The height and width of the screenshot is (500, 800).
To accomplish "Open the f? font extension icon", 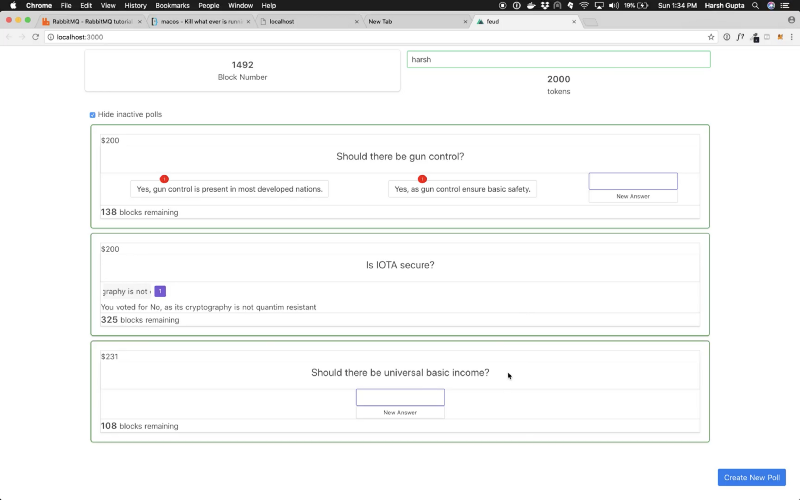I will pyautogui.click(x=740, y=37).
